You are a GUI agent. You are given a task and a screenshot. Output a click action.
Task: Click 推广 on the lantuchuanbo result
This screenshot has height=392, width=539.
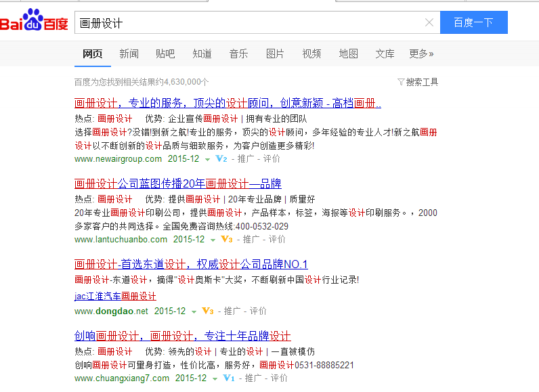coord(251,240)
